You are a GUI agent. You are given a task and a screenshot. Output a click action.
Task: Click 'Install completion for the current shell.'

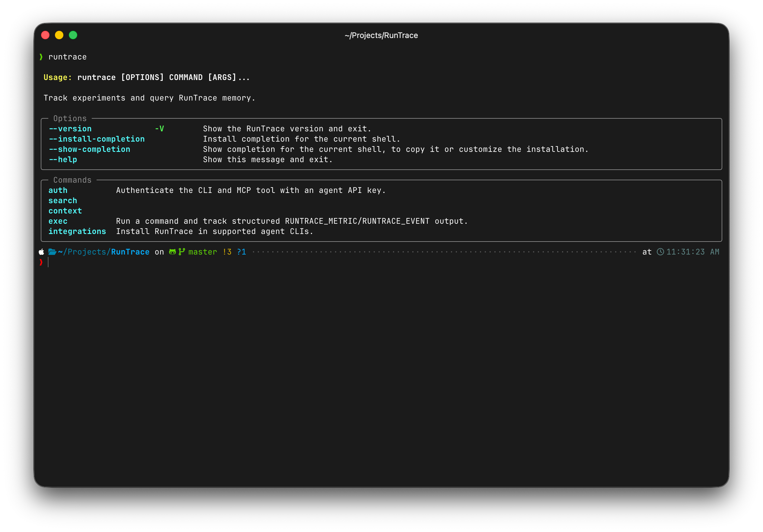302,139
